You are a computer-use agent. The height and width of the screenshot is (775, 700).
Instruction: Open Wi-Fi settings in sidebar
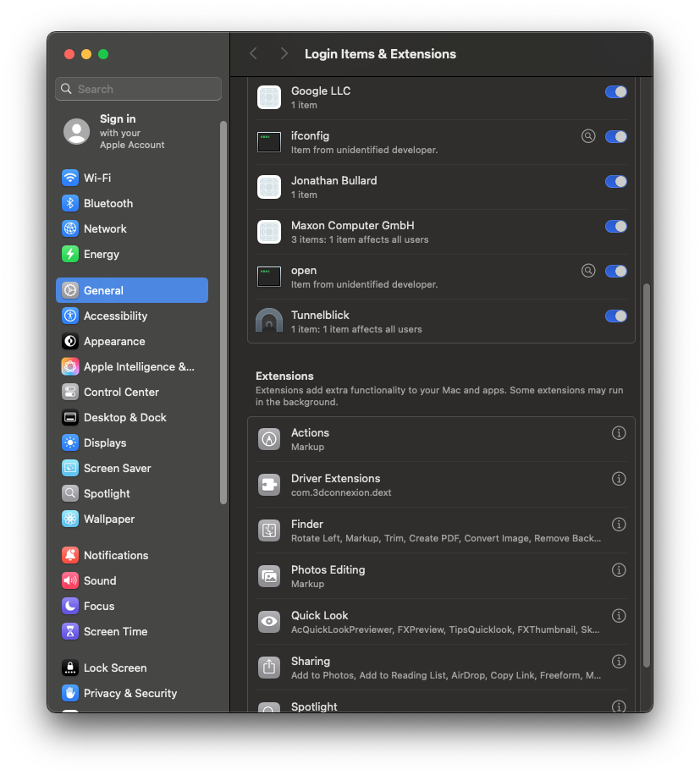coord(96,178)
